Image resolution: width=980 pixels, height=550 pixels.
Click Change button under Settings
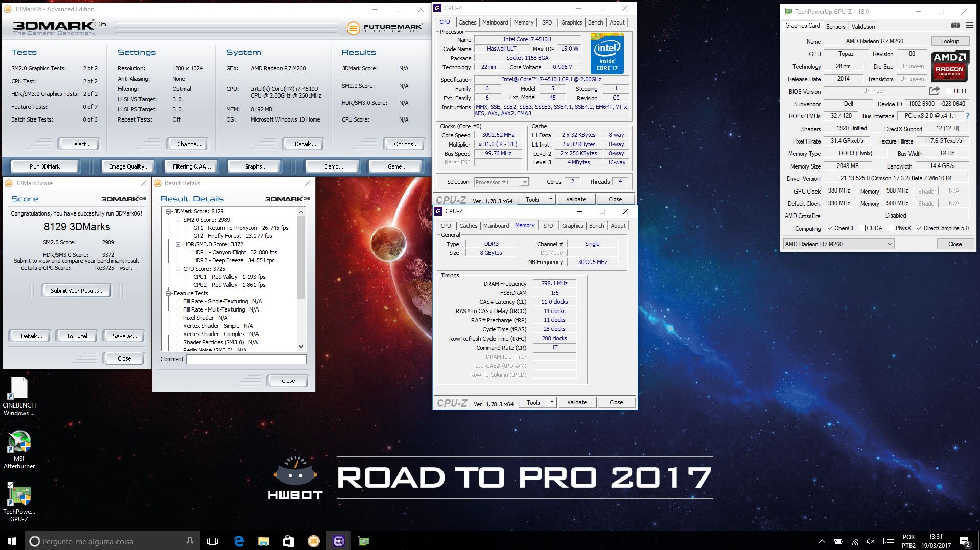pyautogui.click(x=189, y=144)
